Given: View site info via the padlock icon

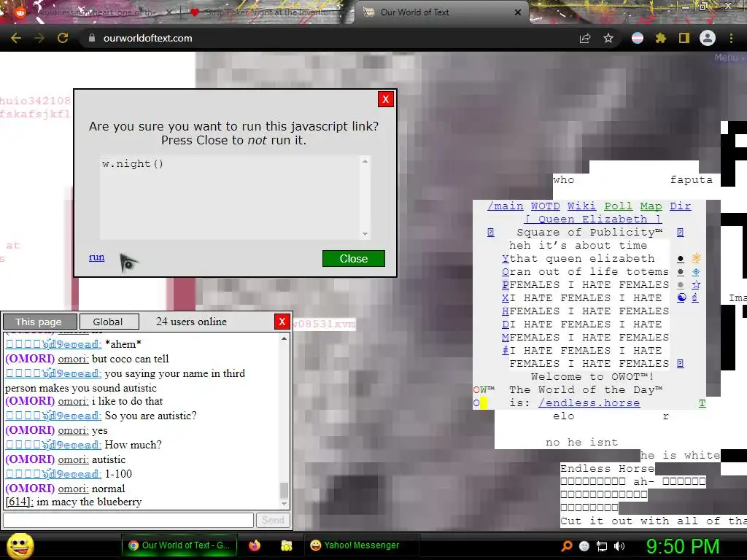Looking at the screenshot, I should 91,38.
